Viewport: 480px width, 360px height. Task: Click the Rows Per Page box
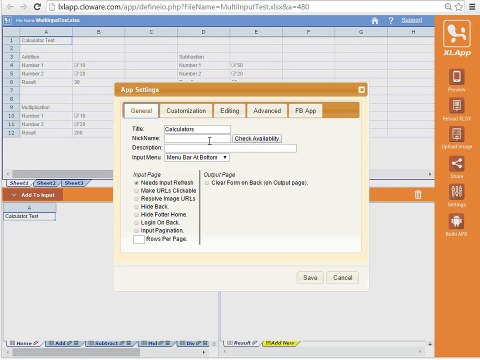click(x=139, y=239)
